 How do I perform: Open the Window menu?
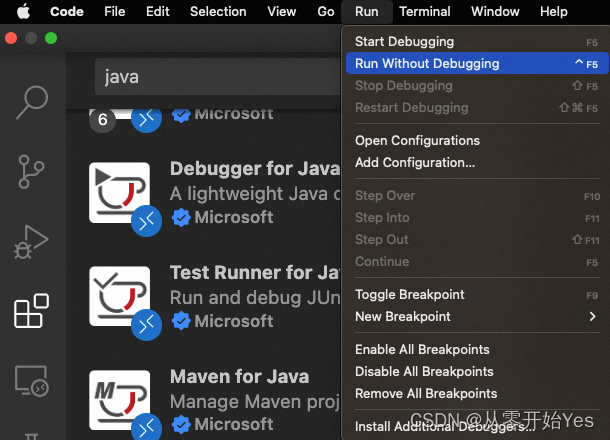[x=495, y=12]
